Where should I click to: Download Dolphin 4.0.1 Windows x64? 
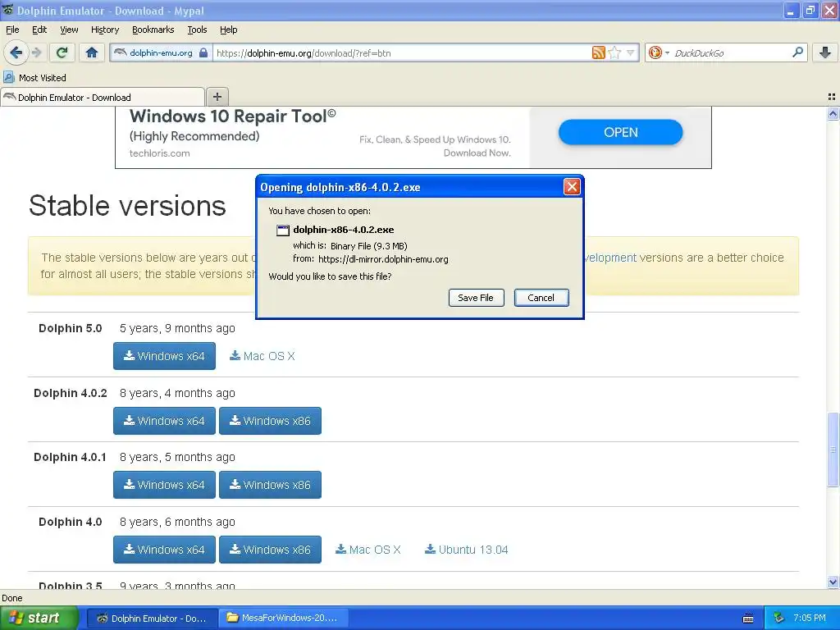pyautogui.click(x=164, y=485)
